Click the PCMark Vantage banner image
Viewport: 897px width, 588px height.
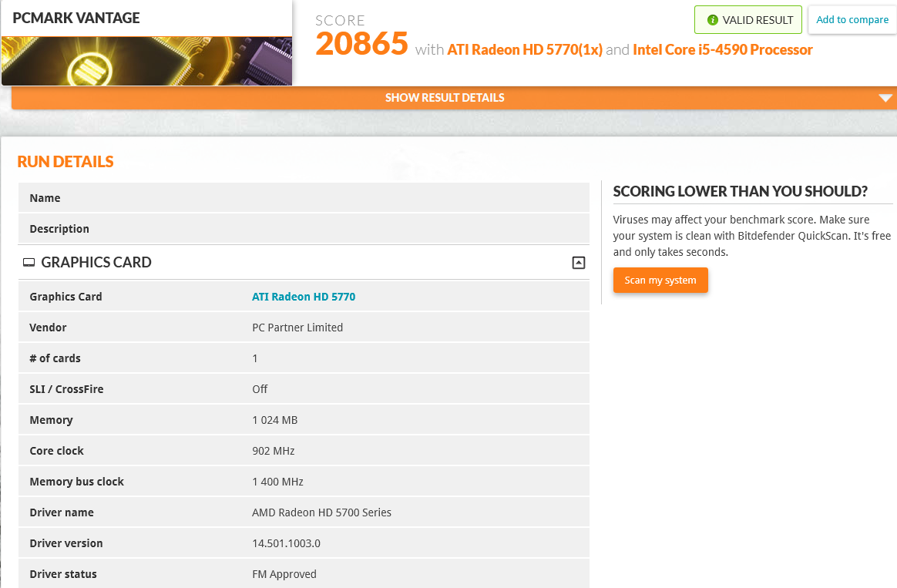pos(146,61)
